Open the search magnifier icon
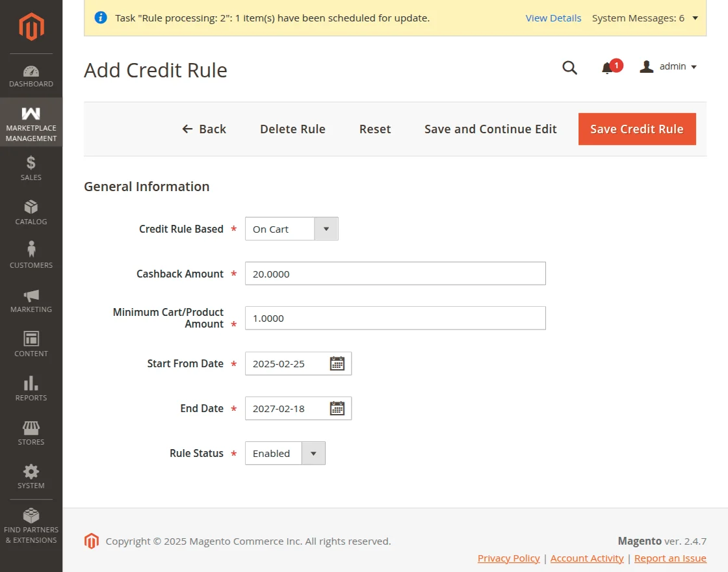 [x=569, y=67]
